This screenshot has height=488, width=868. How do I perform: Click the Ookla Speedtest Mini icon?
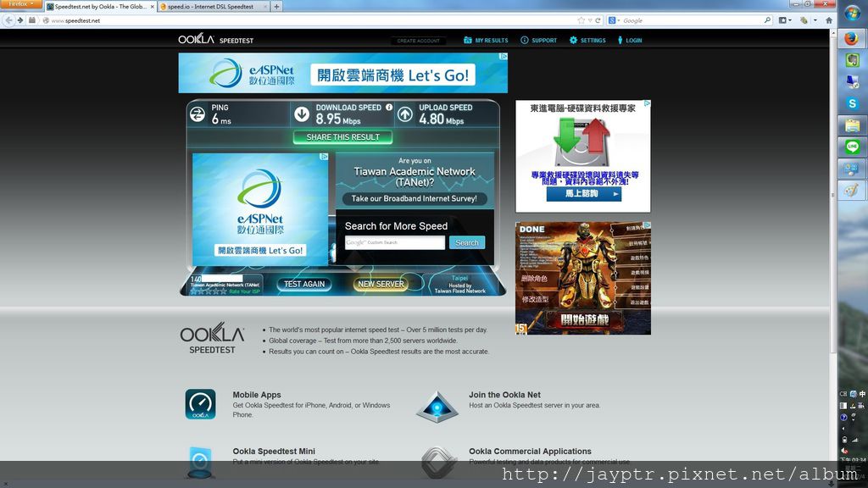[x=200, y=462]
